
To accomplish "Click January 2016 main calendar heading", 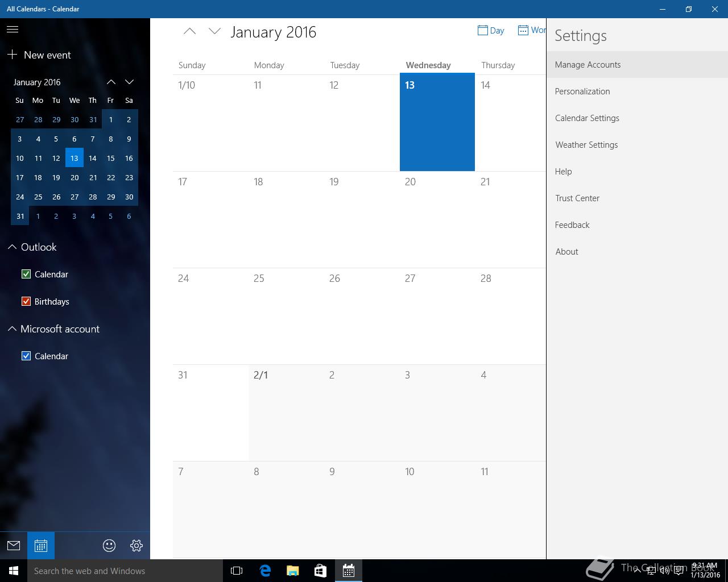I will click(x=273, y=32).
